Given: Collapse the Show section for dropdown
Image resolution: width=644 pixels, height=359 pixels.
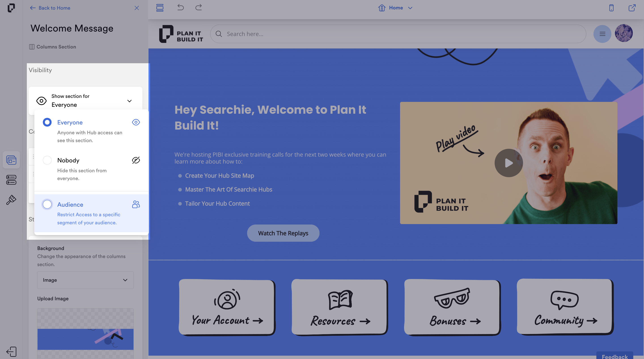Looking at the screenshot, I should coord(129,101).
